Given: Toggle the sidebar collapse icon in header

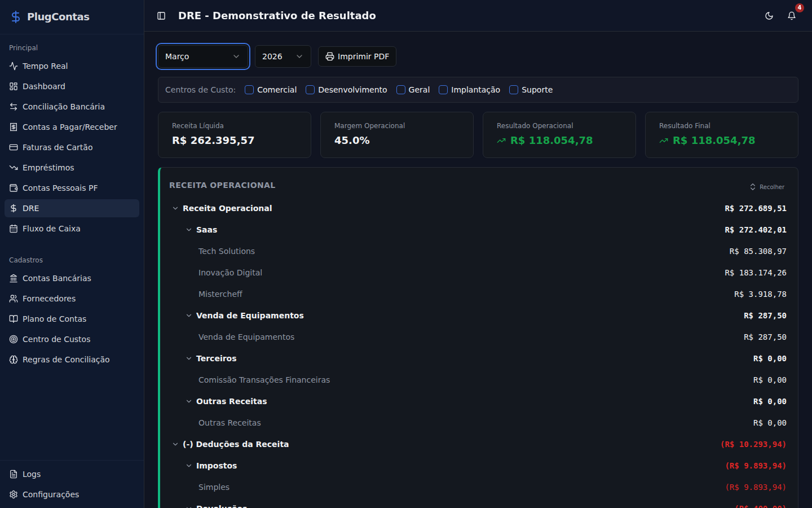Looking at the screenshot, I should pyautogui.click(x=161, y=16).
